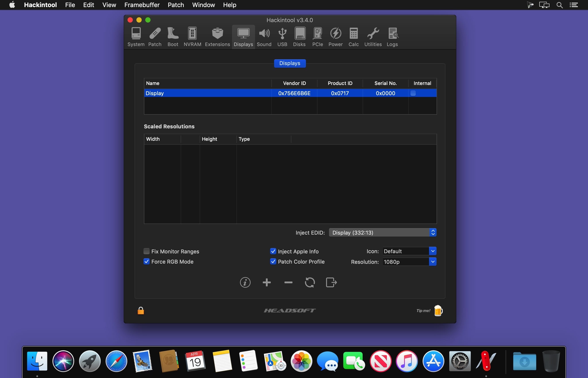The width and height of the screenshot is (588, 378).
Task: Enable Fix Monitor Ranges checkbox
Action: [x=147, y=251]
